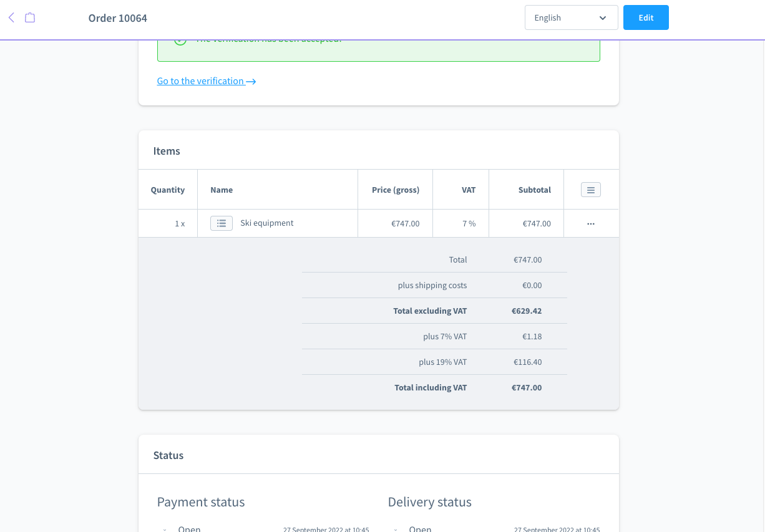765x532 pixels.
Task: Click the Delivery status heading
Action: (x=430, y=502)
